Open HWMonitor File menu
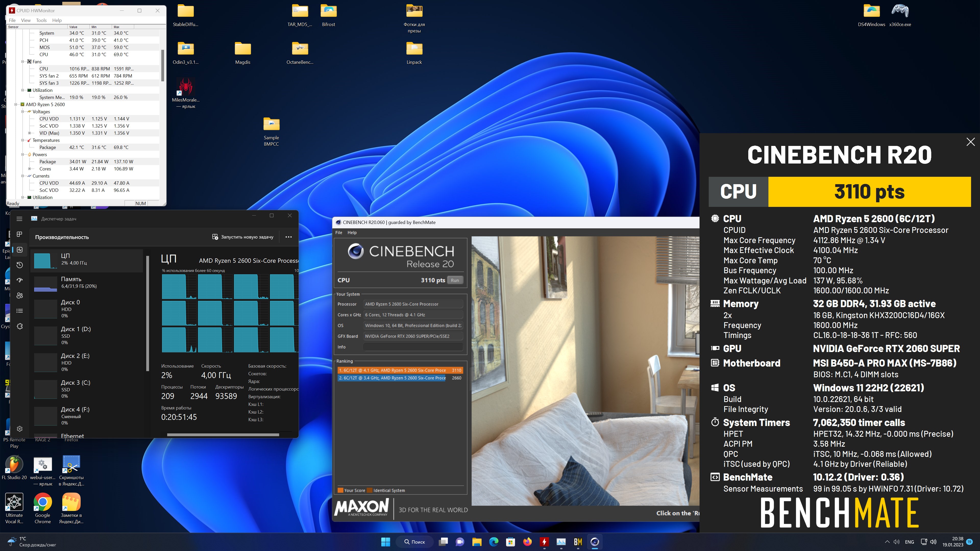Screen dimensions: 980x551 coord(12,20)
